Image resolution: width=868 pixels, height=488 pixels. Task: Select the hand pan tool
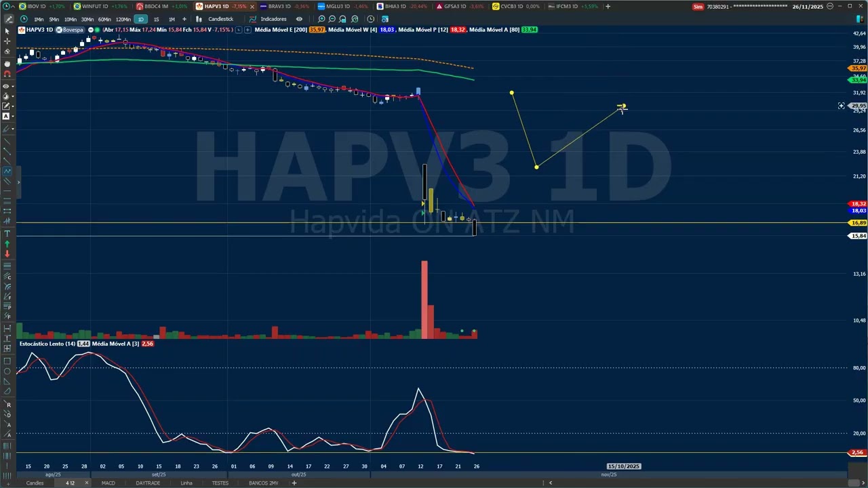coord(7,64)
